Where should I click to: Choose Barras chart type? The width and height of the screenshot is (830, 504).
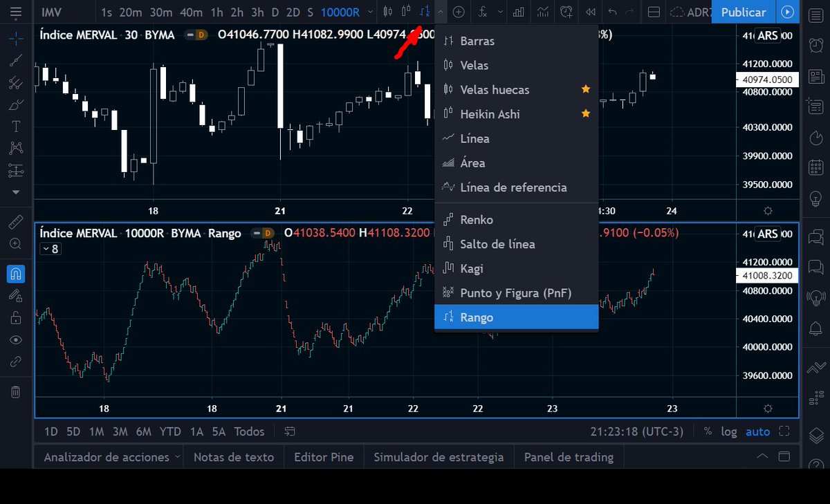[516, 41]
